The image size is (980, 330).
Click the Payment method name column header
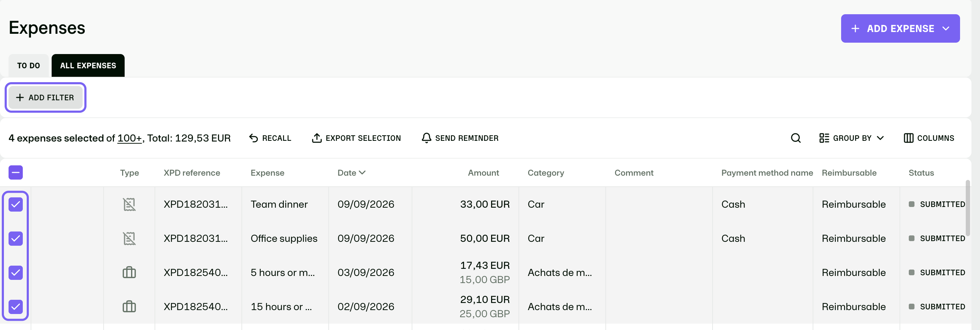(767, 173)
